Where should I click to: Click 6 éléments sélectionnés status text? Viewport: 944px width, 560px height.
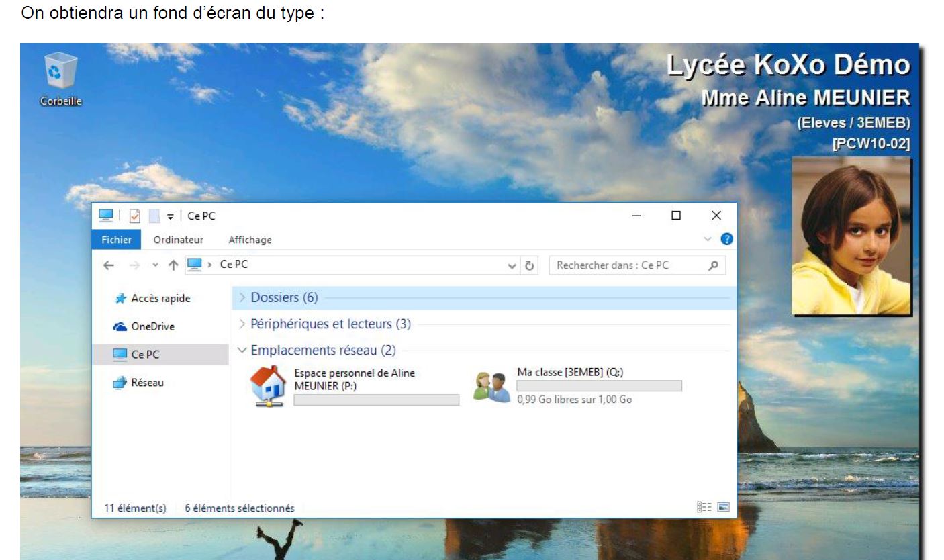(240, 508)
